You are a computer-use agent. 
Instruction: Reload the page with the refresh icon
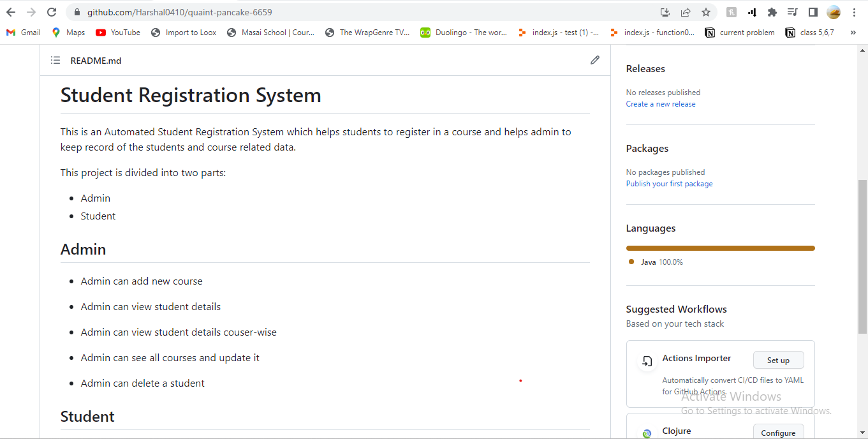click(52, 12)
